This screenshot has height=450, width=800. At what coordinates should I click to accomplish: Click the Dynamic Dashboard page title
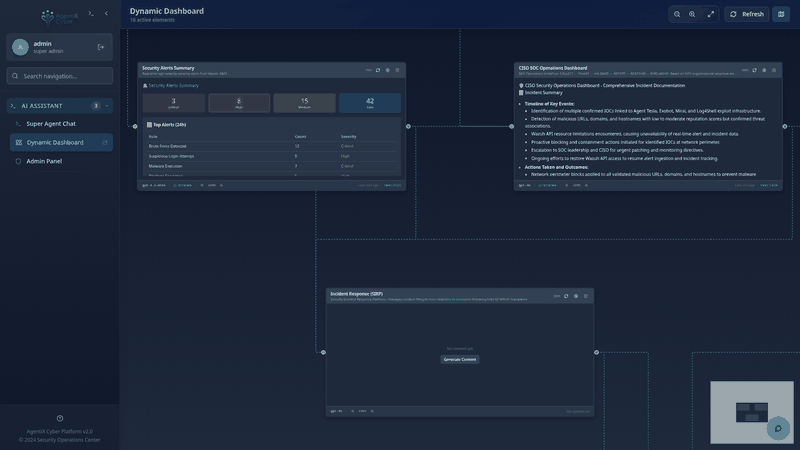point(166,11)
